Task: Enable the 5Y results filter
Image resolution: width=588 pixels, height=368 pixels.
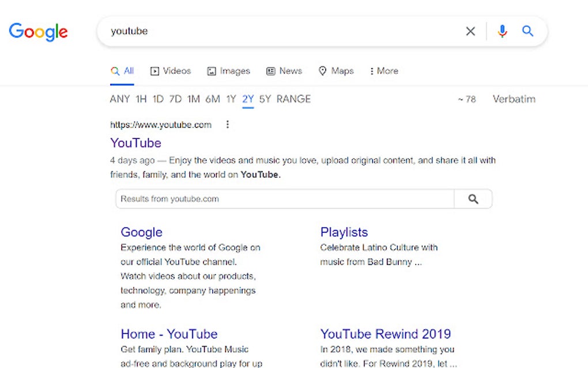Action: point(264,99)
